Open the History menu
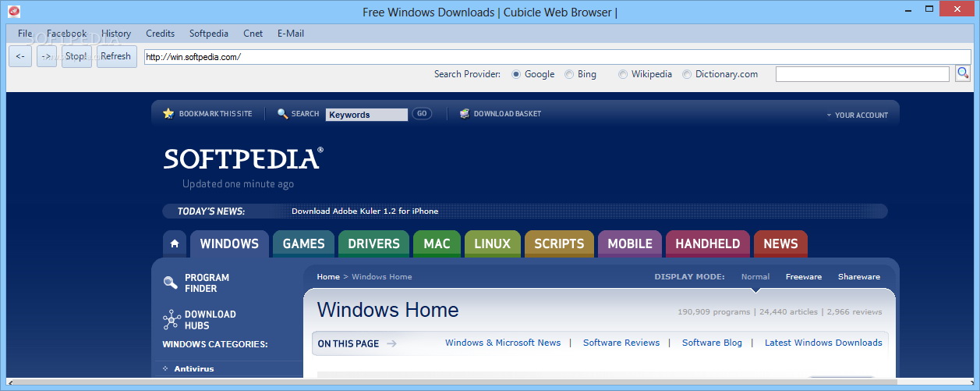Image resolution: width=980 pixels, height=391 pixels. 116,34
